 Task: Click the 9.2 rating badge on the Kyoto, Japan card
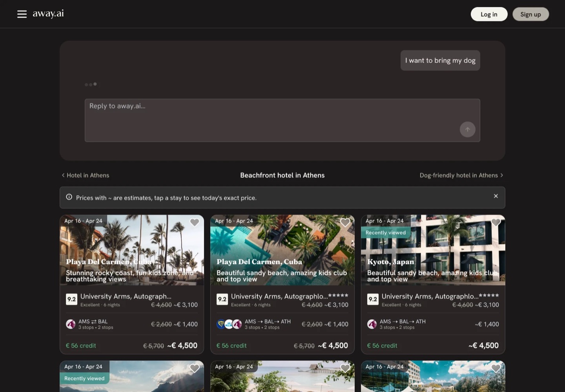tap(373, 299)
